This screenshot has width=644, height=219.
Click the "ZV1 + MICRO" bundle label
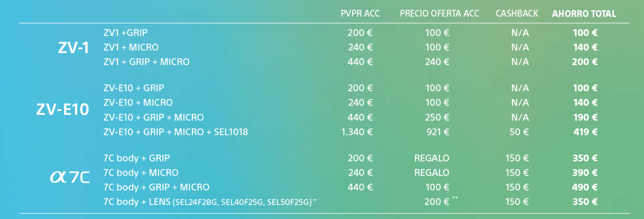[x=131, y=47]
